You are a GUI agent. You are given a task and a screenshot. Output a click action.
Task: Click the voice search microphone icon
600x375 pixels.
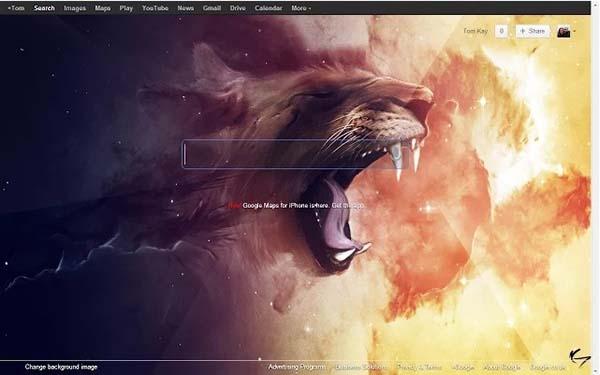[397, 155]
